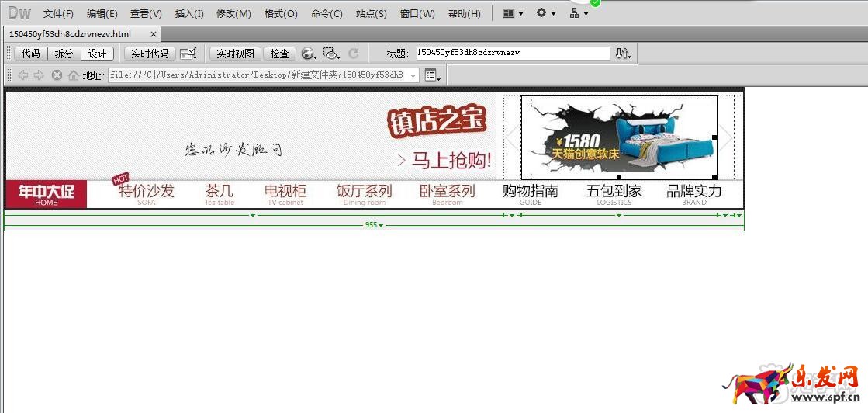
Task: Open the 站点(S) menu
Action: tap(372, 13)
